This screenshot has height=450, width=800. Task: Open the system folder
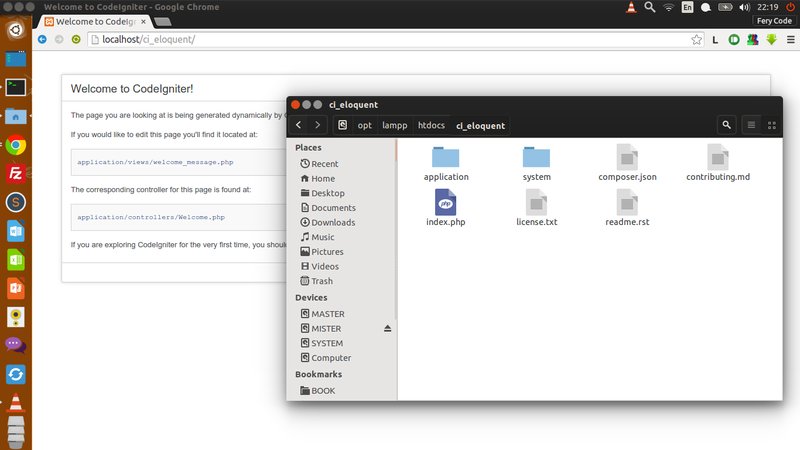(x=536, y=158)
